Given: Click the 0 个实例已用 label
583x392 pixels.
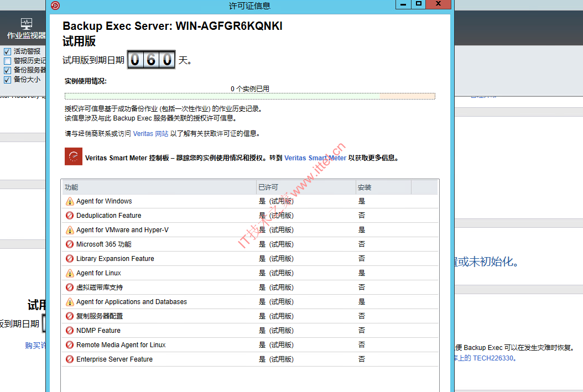Looking at the screenshot, I should pyautogui.click(x=250, y=89).
